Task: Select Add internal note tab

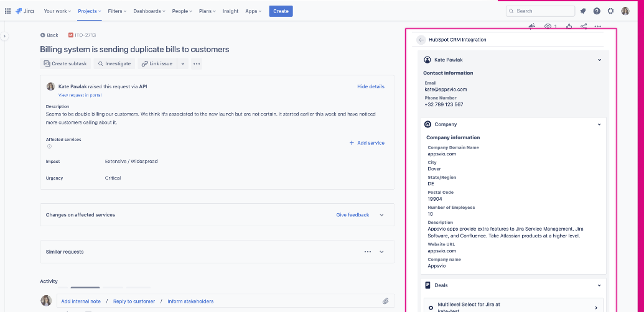Action: click(81, 301)
